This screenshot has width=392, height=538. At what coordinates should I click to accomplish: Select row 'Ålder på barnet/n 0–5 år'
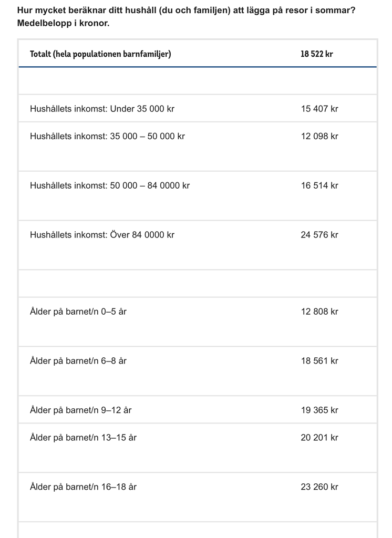(x=78, y=312)
